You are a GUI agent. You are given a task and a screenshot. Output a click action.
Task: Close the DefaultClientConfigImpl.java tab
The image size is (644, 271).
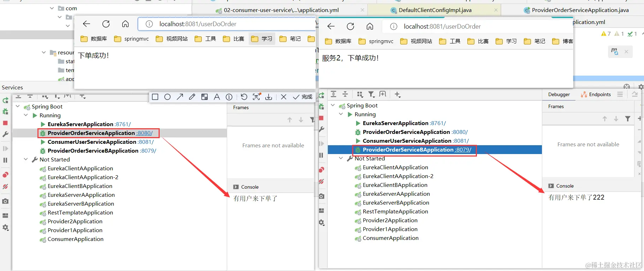click(496, 10)
